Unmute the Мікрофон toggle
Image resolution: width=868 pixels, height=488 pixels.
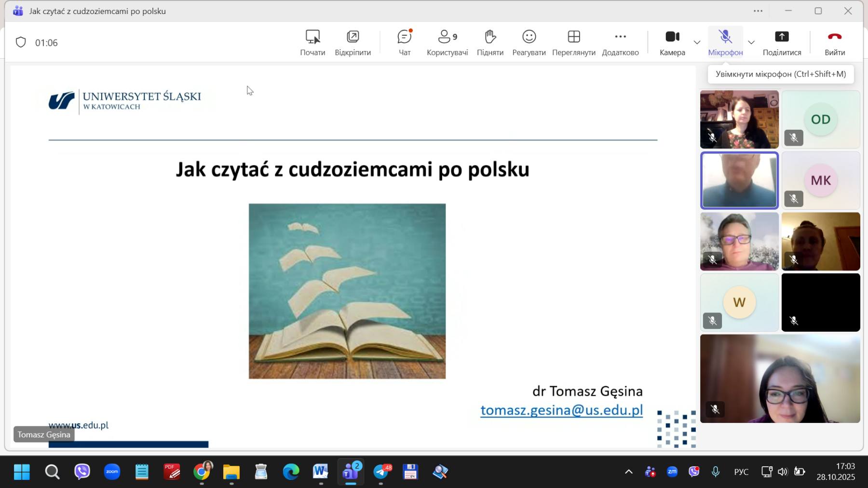(x=725, y=42)
